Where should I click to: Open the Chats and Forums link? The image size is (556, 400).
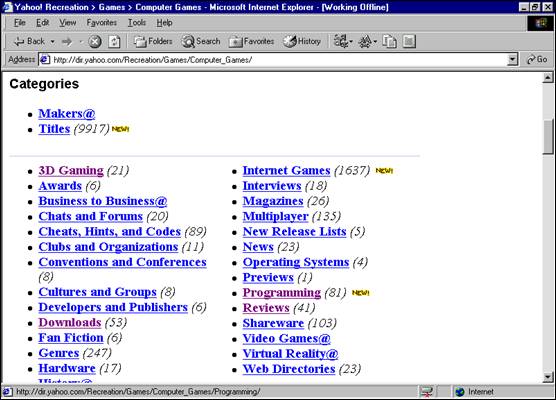[x=91, y=216]
